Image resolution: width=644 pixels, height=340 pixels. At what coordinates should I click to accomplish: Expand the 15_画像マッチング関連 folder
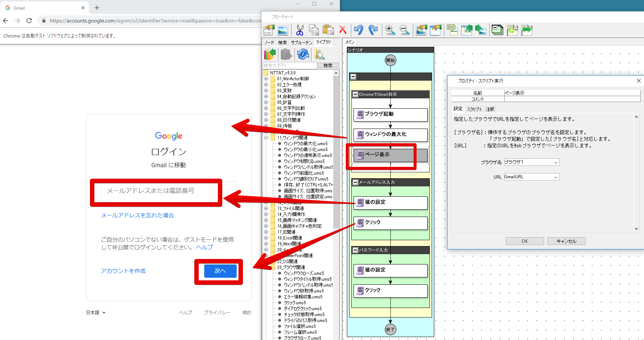(x=266, y=220)
